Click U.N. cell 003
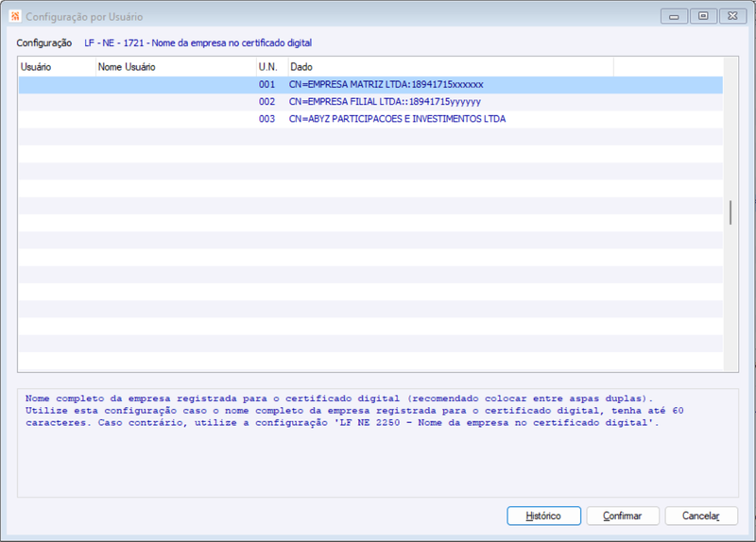Viewport: 756px width, 542px height. (266, 119)
